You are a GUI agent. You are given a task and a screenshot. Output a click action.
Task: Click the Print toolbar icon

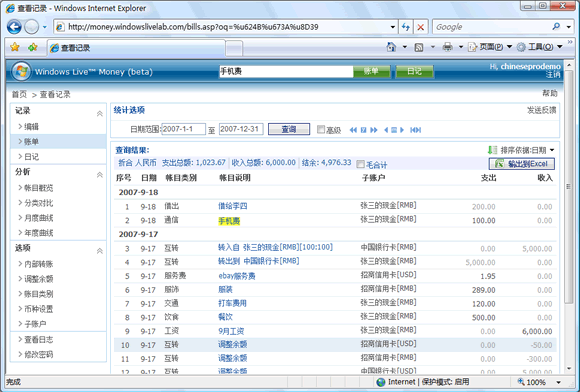coord(448,47)
